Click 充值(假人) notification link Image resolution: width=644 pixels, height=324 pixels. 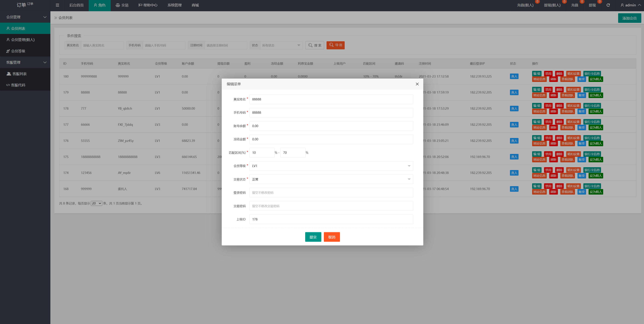(x=525, y=5)
